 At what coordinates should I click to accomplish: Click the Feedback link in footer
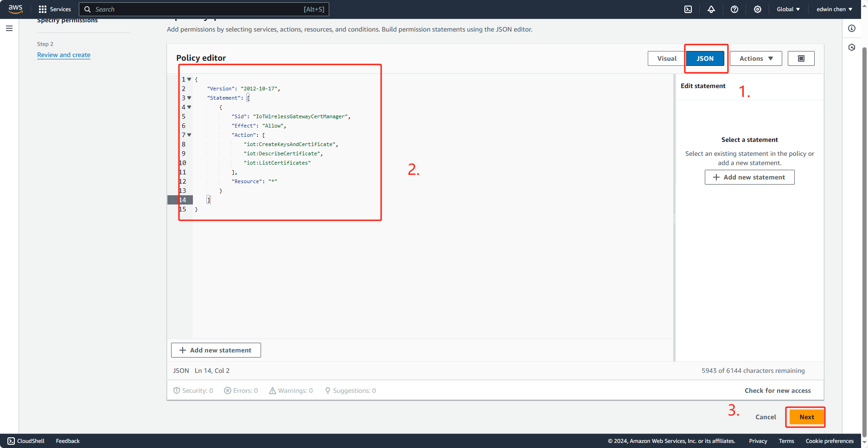(x=68, y=441)
